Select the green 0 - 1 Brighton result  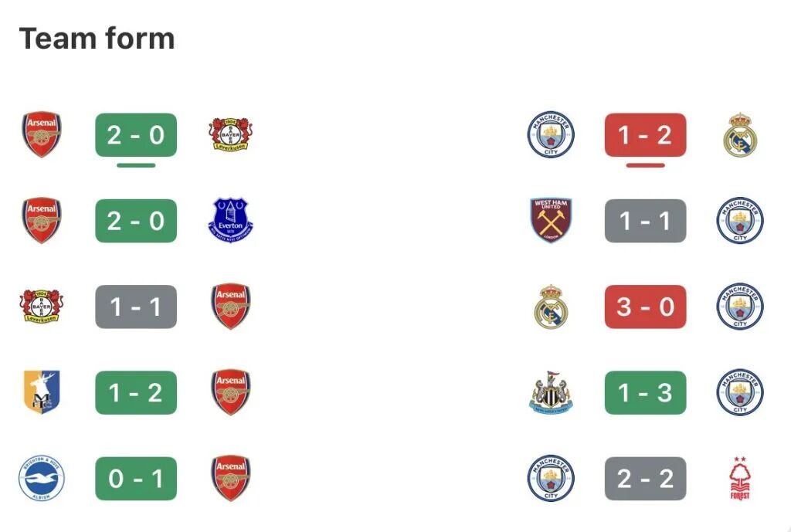[x=136, y=479]
